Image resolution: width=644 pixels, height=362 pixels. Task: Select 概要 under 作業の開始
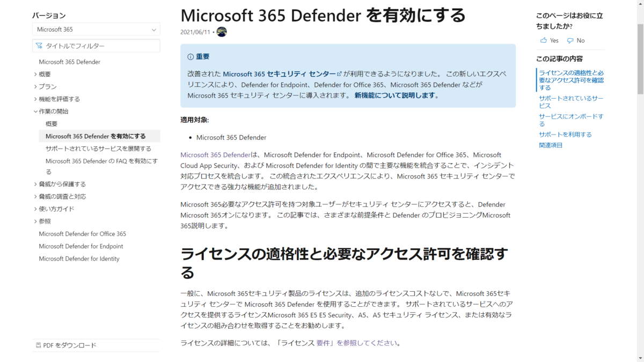coord(52,124)
